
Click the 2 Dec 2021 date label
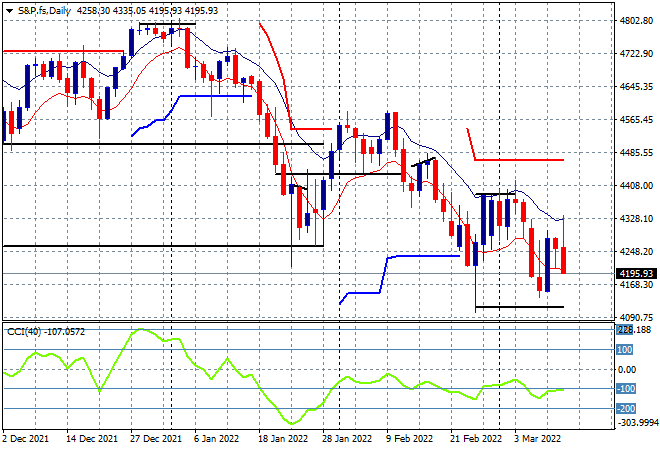(x=25, y=439)
